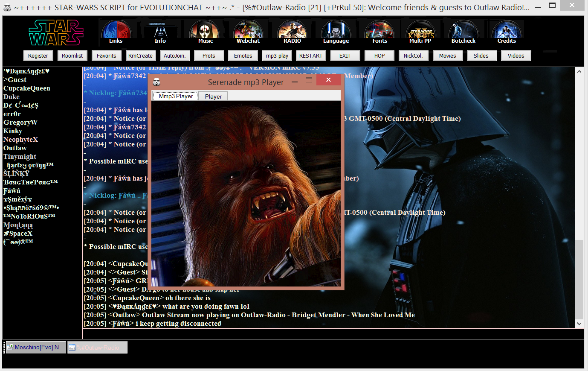Open the Roomlist button
Screen dimensions: 588x371
(72, 56)
